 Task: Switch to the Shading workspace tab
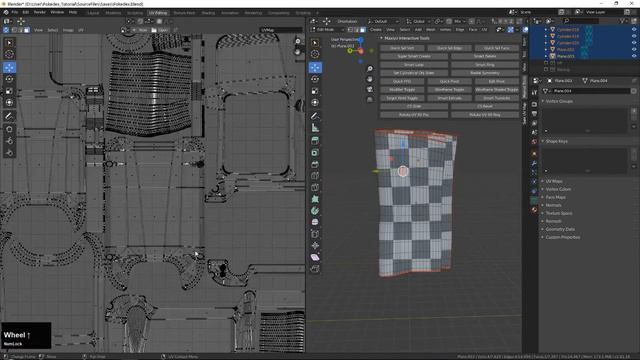(x=208, y=13)
